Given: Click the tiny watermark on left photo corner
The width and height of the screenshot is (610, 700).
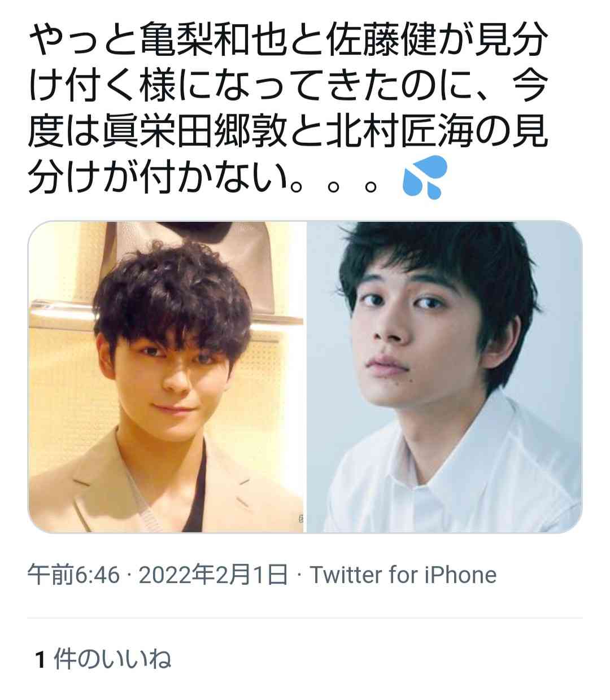Looking at the screenshot, I should click(x=299, y=522).
